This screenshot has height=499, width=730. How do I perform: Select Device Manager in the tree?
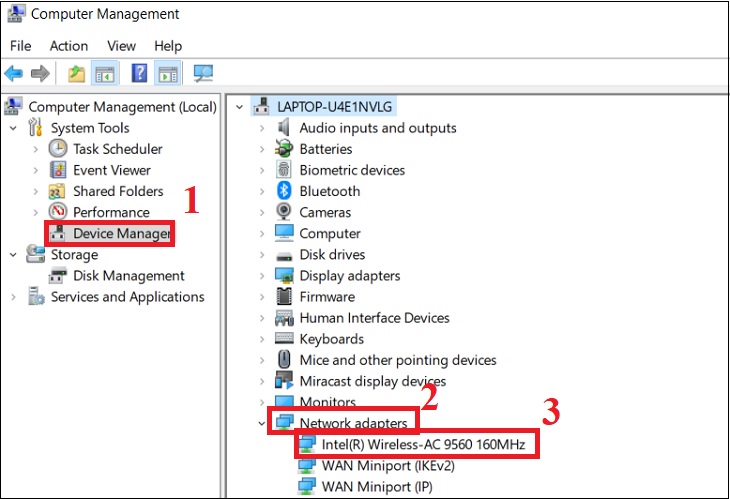click(122, 233)
